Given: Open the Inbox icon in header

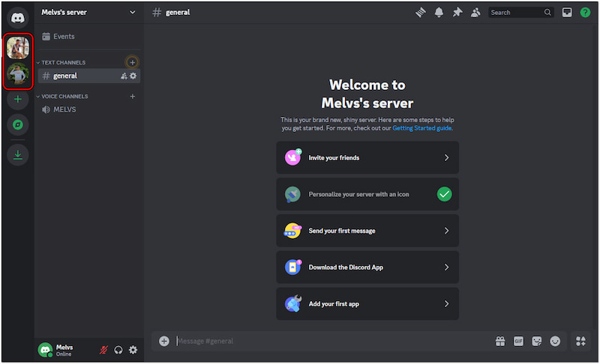Looking at the screenshot, I should click(x=568, y=12).
